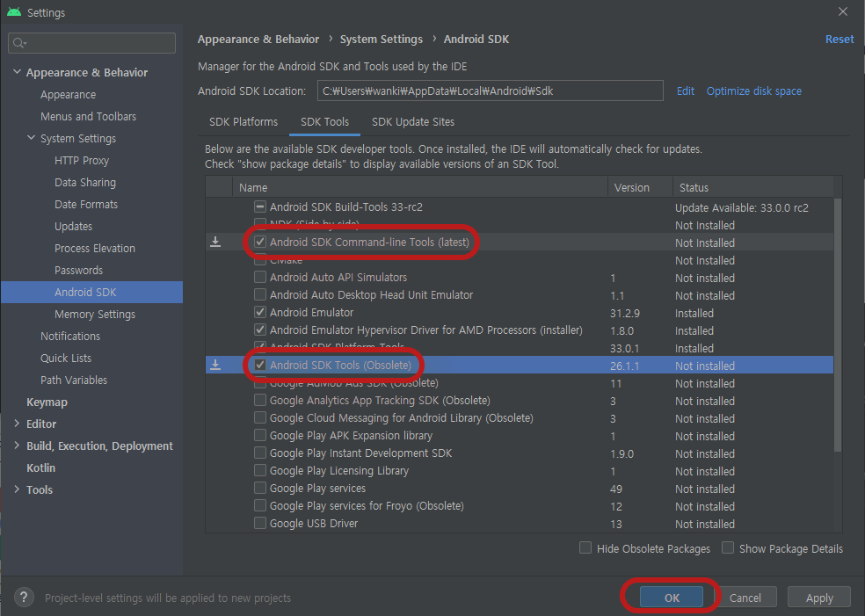Check Google Cloud Messaging for Android Library
The image size is (865, 616).
[260, 418]
